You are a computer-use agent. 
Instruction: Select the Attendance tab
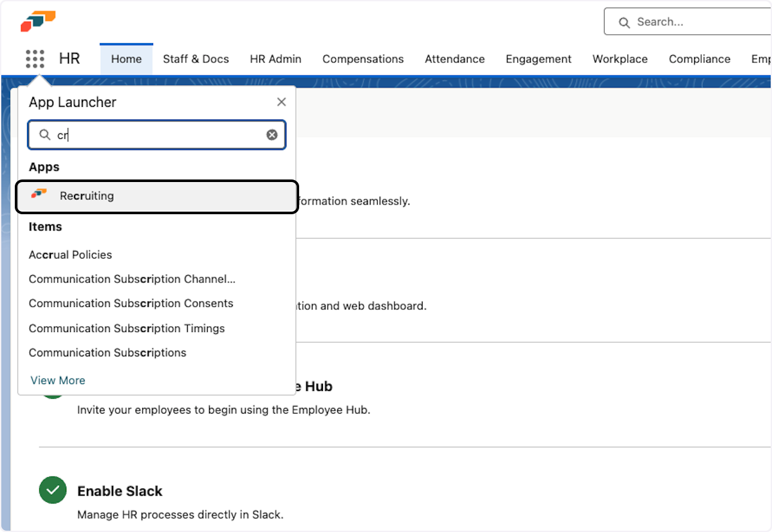pos(454,59)
